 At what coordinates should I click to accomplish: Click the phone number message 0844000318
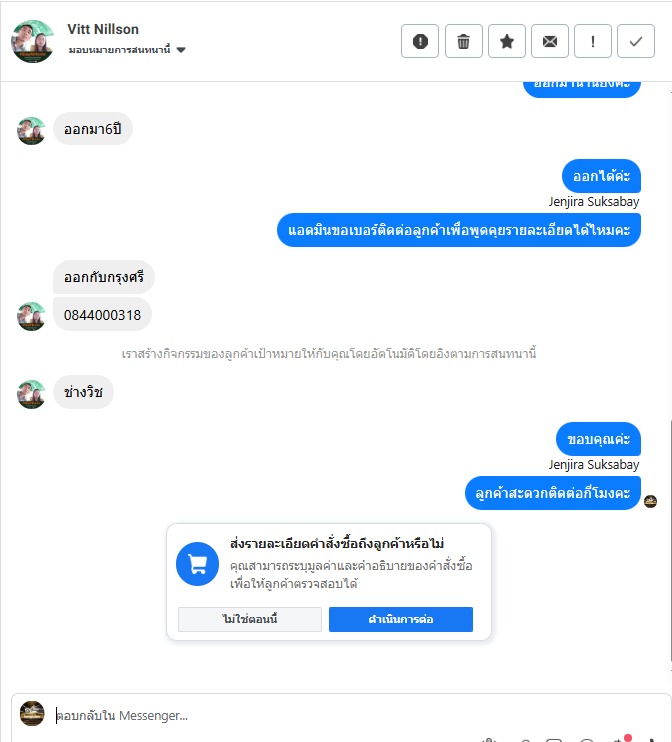[102, 315]
